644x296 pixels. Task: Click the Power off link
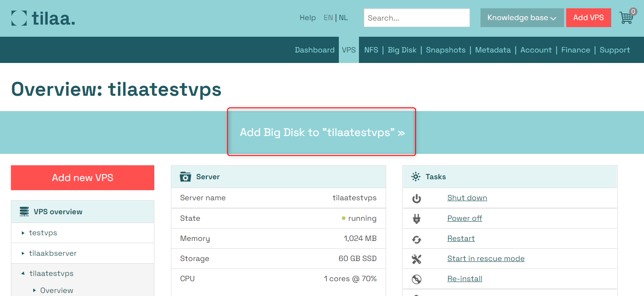(x=465, y=218)
